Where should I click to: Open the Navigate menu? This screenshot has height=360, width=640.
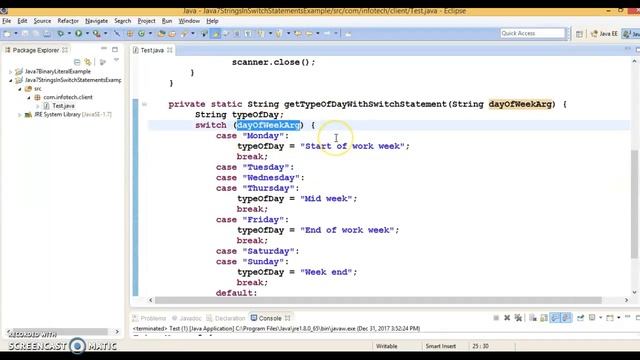pos(96,21)
